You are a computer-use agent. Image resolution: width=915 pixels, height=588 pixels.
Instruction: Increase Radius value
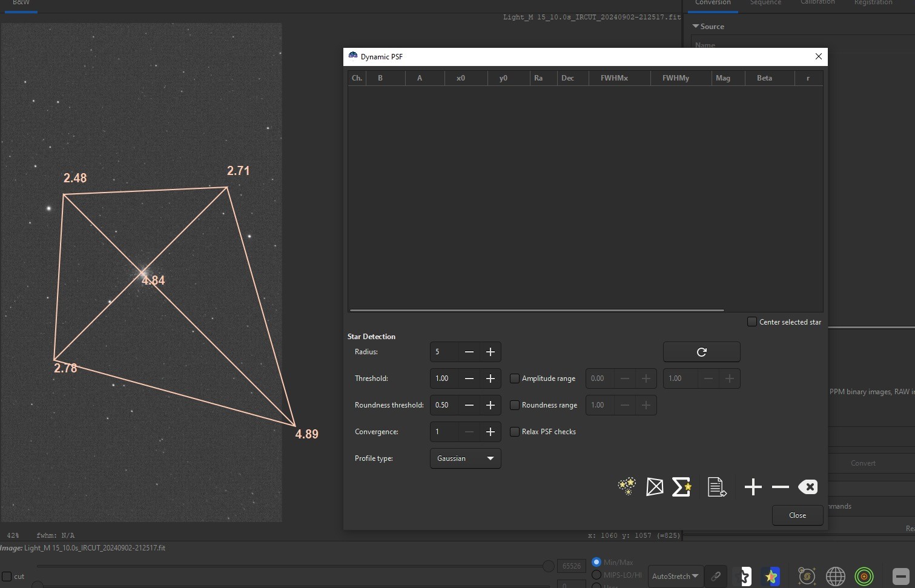point(491,352)
